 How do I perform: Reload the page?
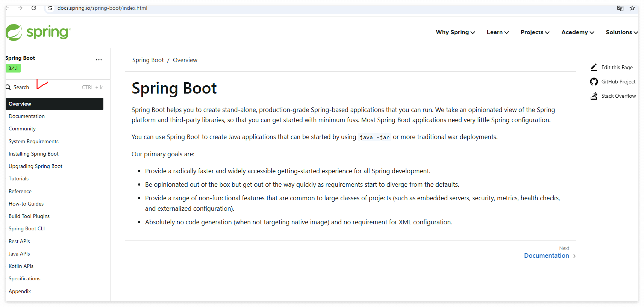pos(34,8)
